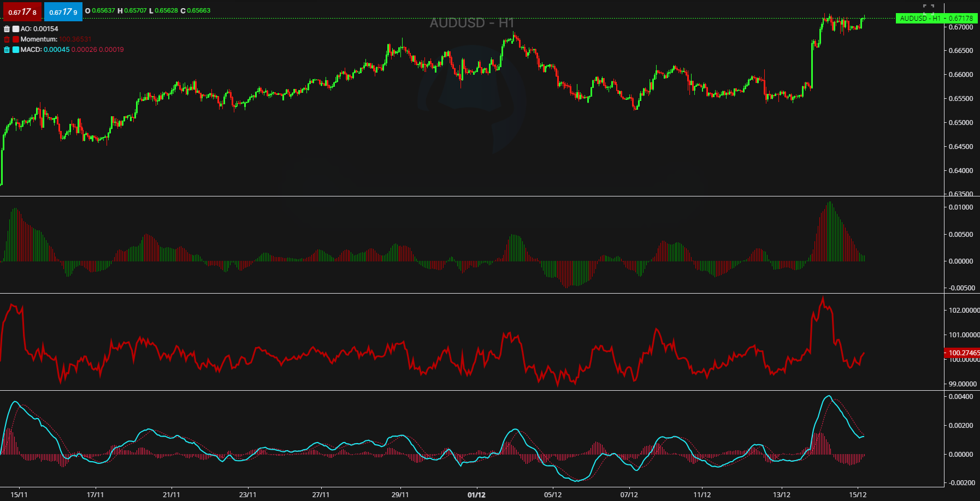
Task: Open the cyan MACD color swatch
Action: [16, 50]
